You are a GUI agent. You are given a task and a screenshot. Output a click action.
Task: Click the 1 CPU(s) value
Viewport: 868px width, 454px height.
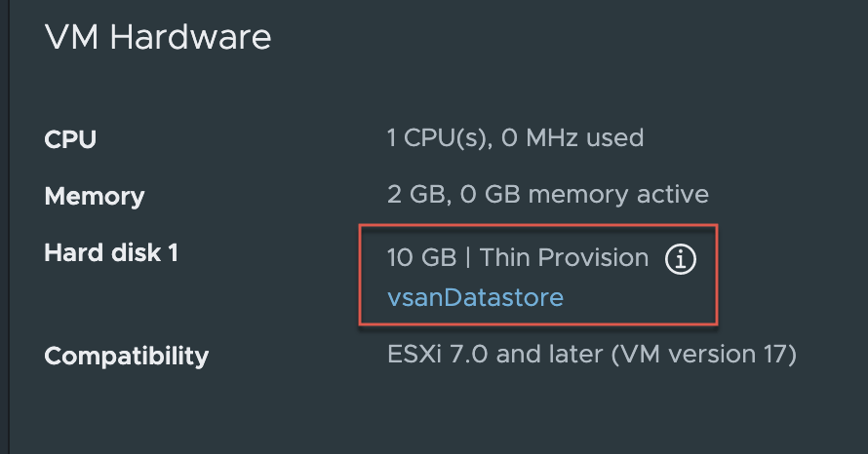pos(438,137)
